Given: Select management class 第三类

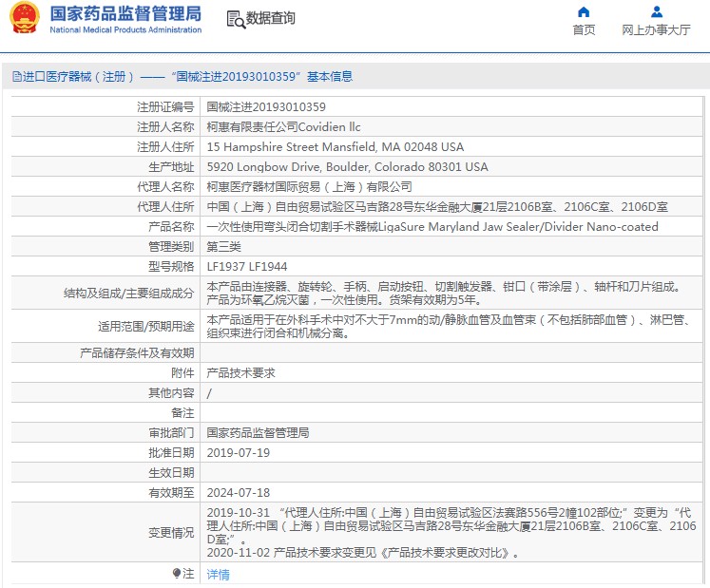Looking at the screenshot, I should point(223,246).
